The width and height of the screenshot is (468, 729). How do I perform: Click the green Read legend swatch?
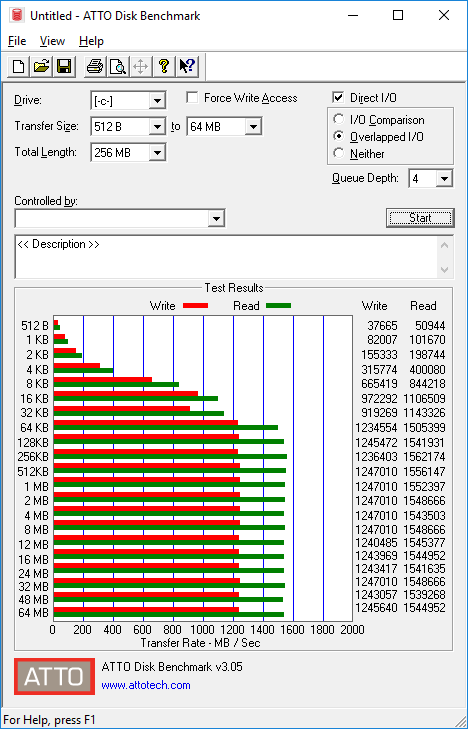[x=278, y=306]
